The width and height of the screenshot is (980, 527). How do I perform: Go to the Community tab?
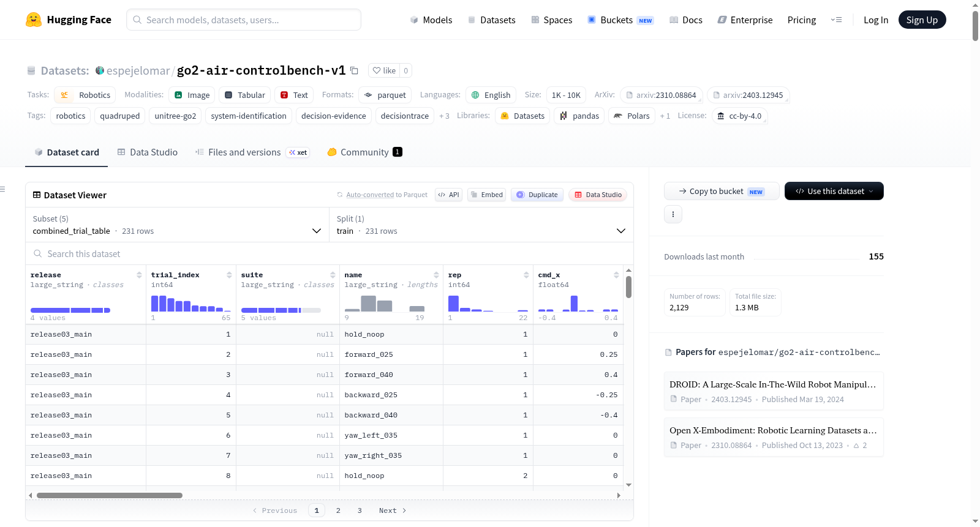365,152
